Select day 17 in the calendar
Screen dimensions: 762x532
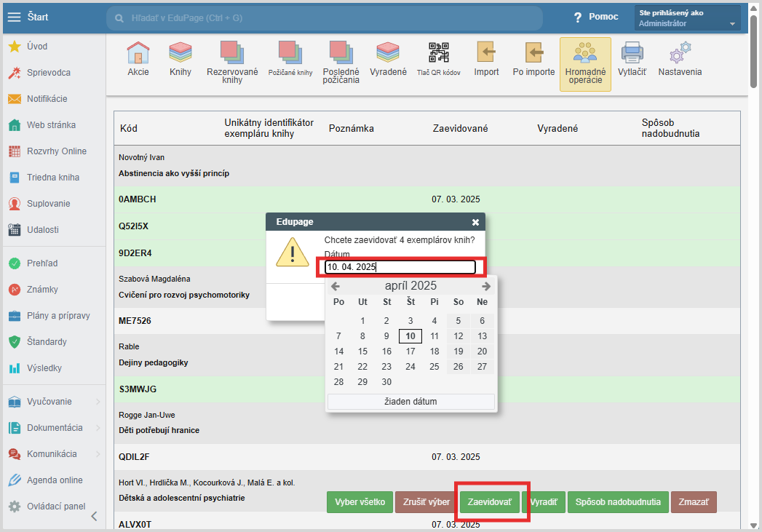tap(410, 352)
